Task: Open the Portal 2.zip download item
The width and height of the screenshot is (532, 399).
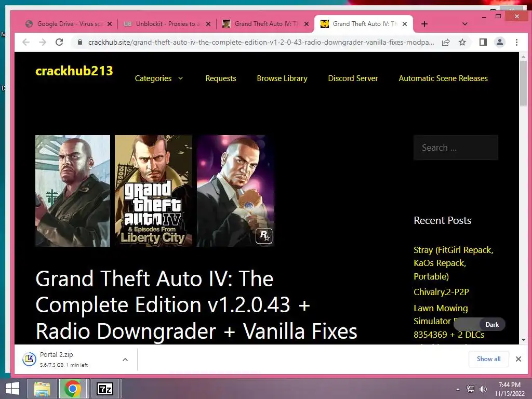Action: [x=68, y=360]
